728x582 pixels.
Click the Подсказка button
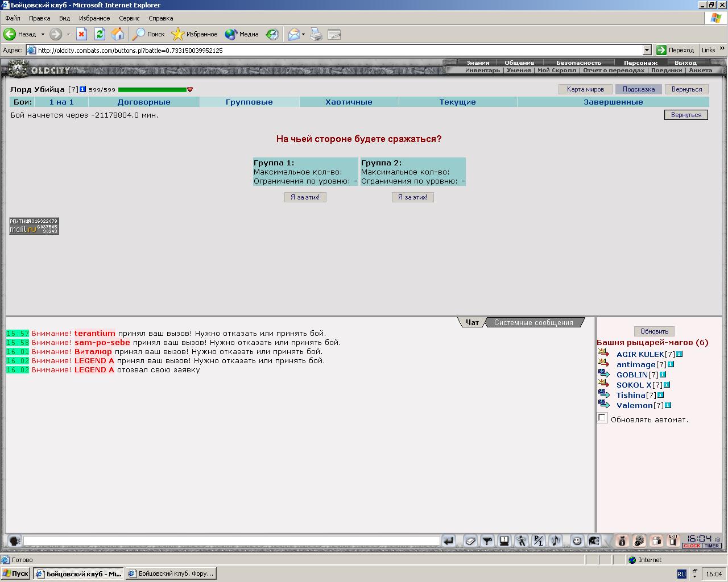639,89
